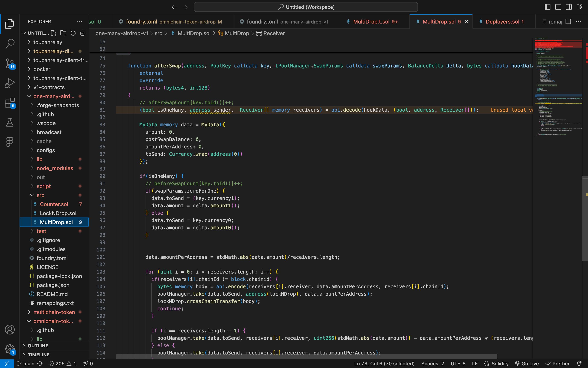
Task: Open the Accounts menu
Action: [10, 330]
